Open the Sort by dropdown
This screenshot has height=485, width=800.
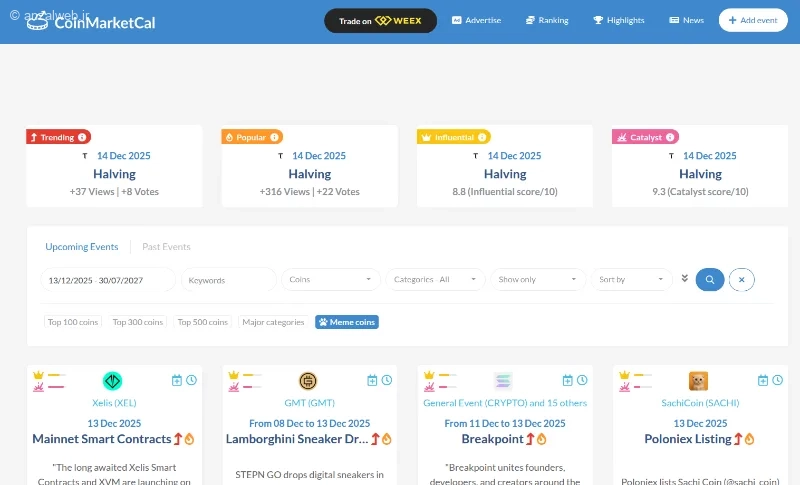(x=632, y=279)
